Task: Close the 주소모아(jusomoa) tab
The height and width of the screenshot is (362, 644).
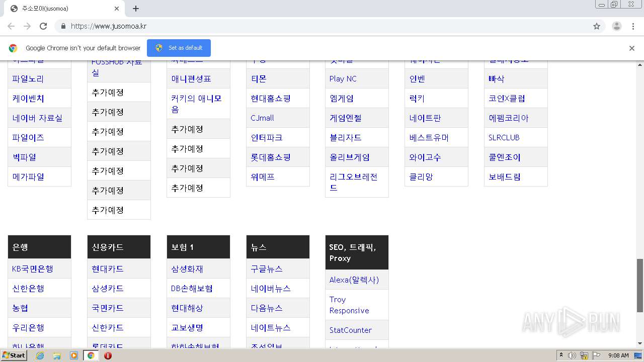Action: 117,9
